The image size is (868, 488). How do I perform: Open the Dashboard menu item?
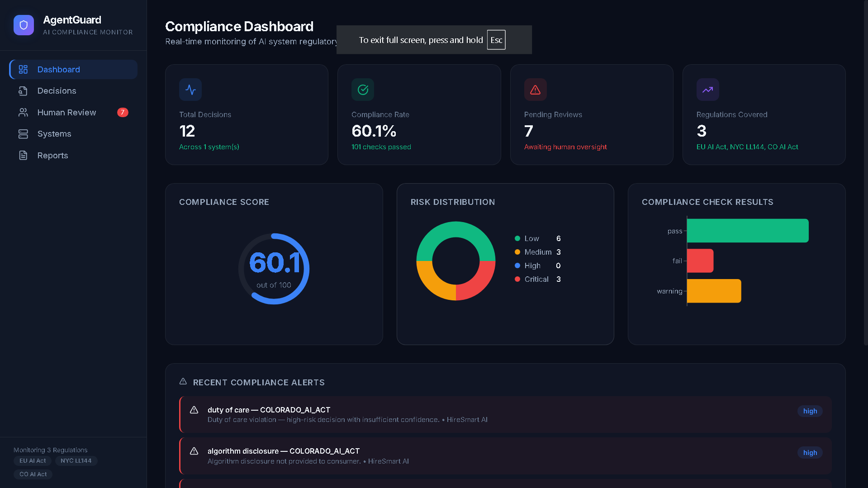(73, 70)
